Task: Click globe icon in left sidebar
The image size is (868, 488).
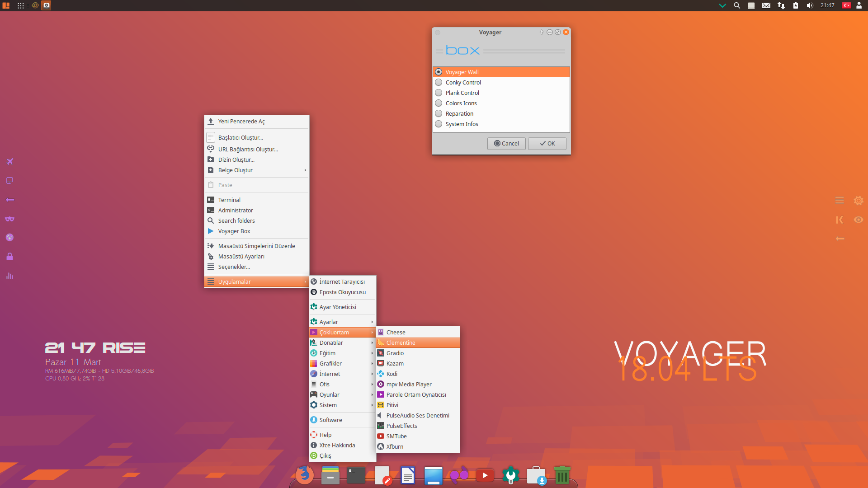Action: point(9,237)
